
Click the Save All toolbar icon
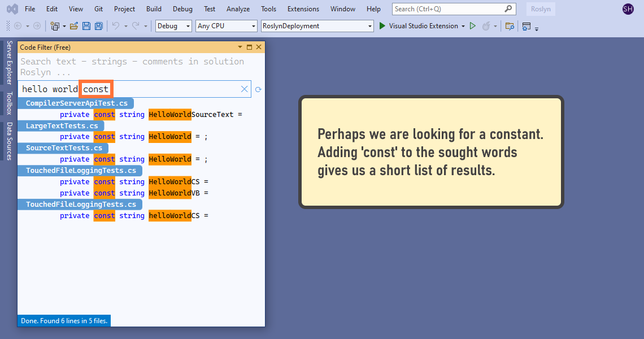pos(98,26)
